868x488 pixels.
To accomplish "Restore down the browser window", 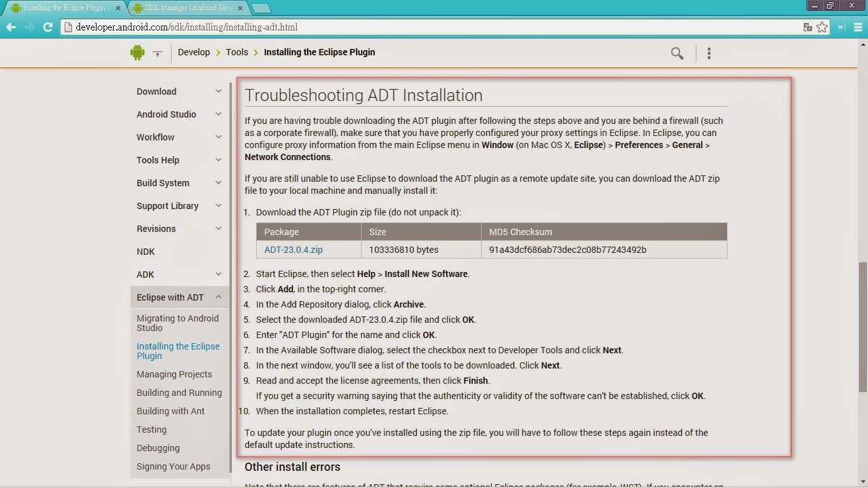I will click(x=831, y=6).
